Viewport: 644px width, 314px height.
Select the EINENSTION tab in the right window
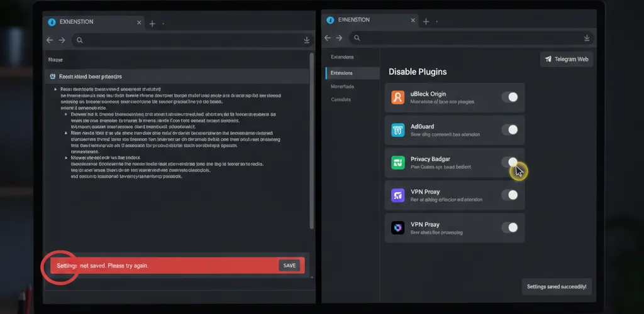(x=371, y=19)
